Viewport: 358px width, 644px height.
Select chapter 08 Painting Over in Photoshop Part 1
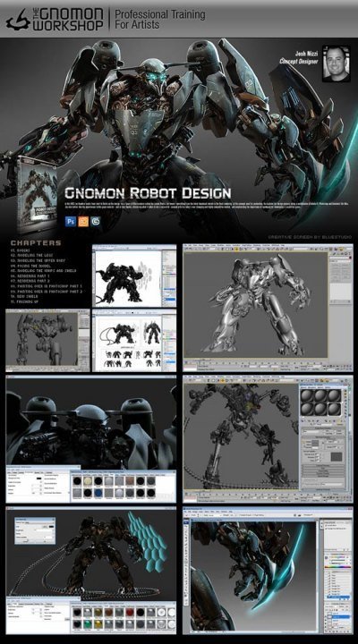point(47,286)
